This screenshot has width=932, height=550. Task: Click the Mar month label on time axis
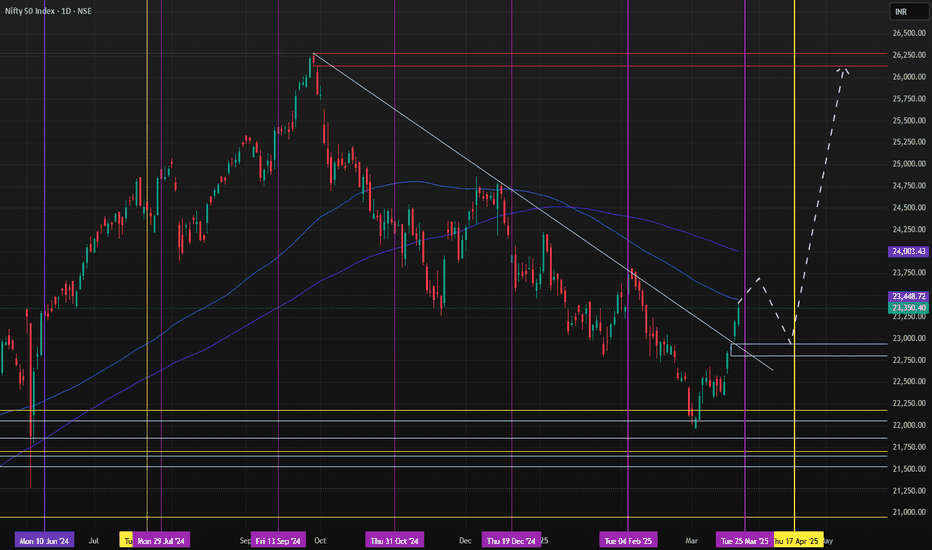pyautogui.click(x=691, y=540)
